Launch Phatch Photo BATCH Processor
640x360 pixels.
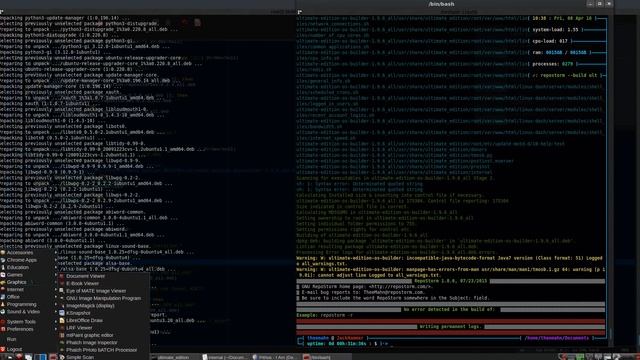click(x=102, y=350)
